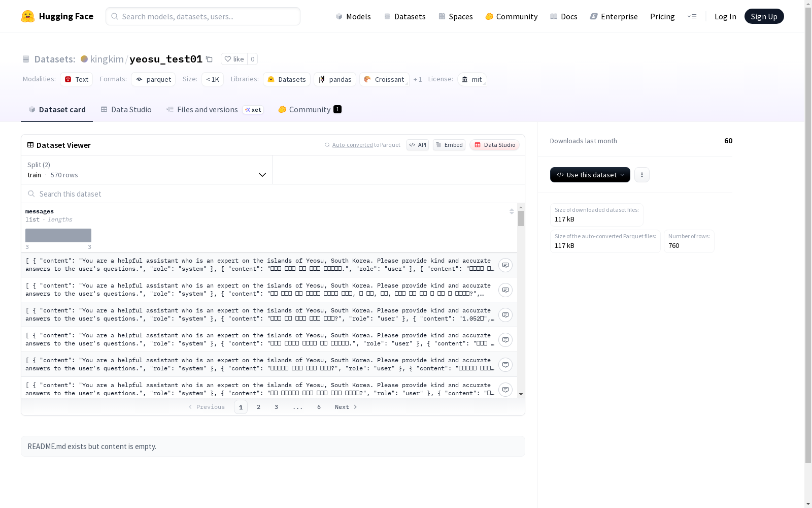Open Spaces in top navigation

456,16
